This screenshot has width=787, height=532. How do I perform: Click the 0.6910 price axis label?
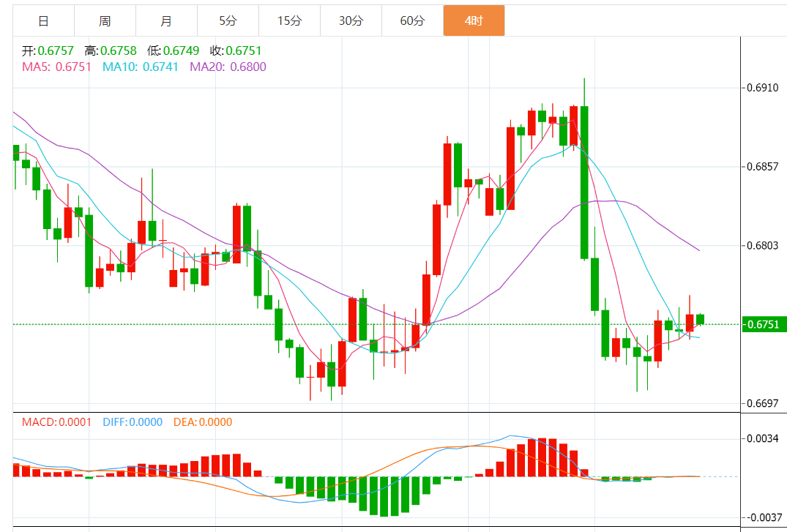[763, 88]
